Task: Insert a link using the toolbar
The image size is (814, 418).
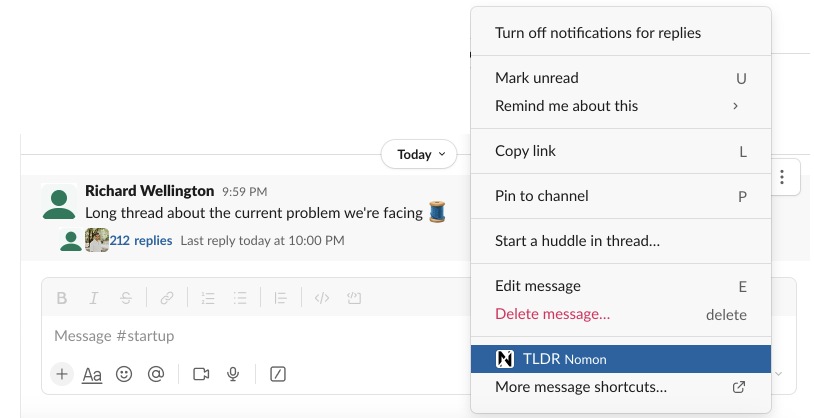Action: coord(167,298)
